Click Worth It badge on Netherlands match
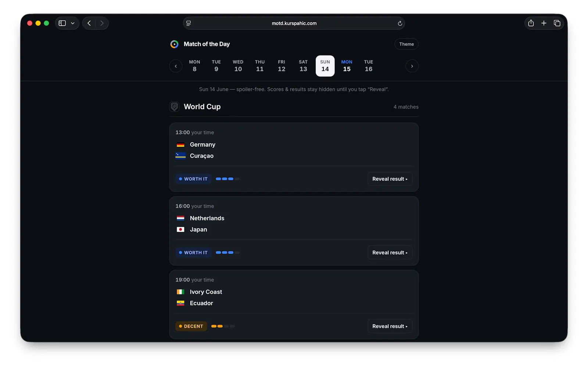The image size is (588, 369). point(193,252)
